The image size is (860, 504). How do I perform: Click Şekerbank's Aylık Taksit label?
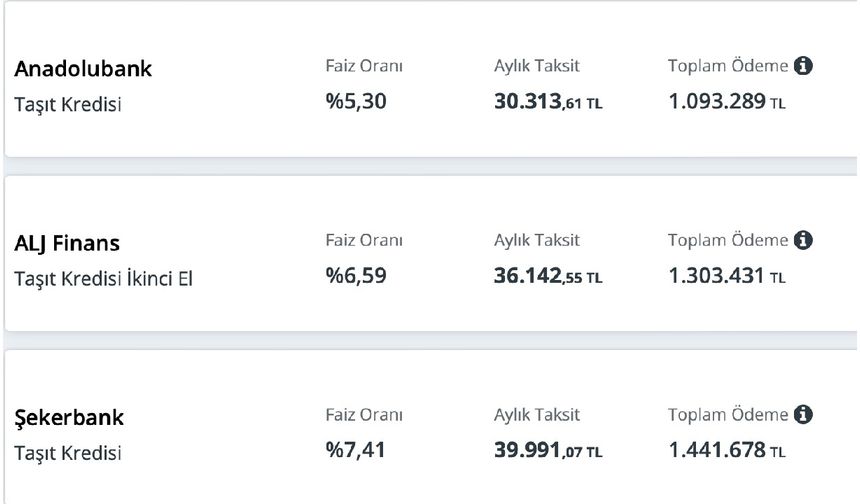536,415
